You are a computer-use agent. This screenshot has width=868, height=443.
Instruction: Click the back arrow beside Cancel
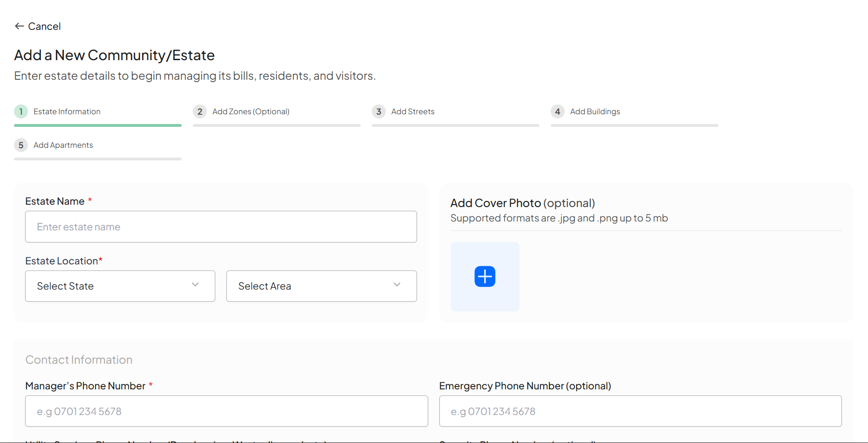(x=19, y=26)
